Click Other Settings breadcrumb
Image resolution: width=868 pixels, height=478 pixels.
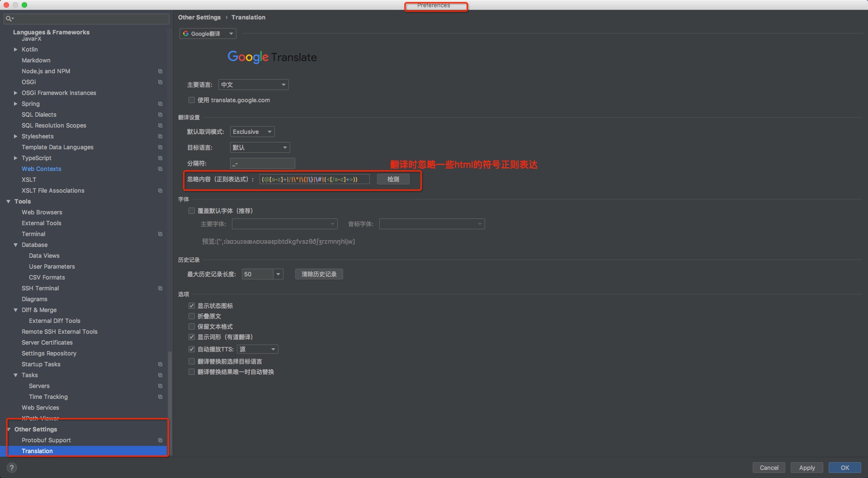[199, 18]
